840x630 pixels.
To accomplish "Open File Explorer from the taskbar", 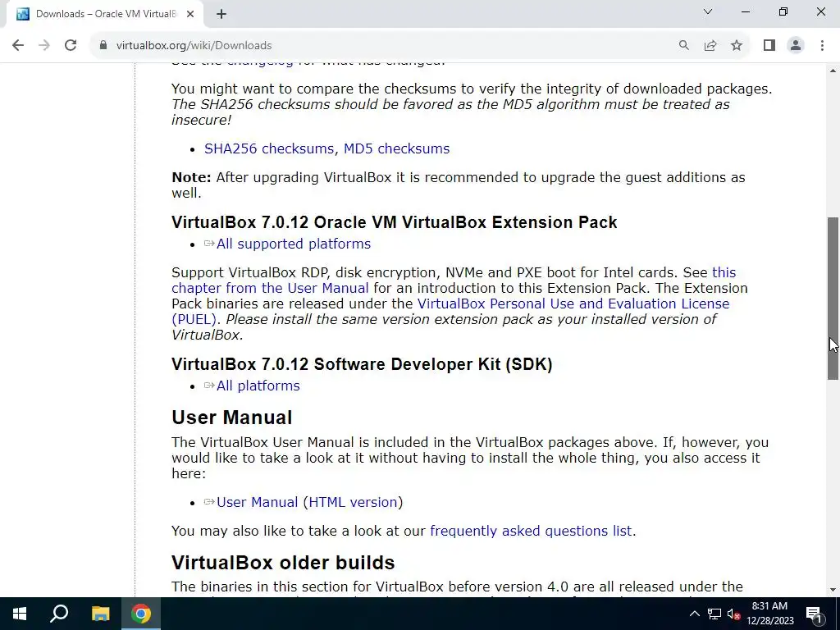I will pyautogui.click(x=100, y=614).
